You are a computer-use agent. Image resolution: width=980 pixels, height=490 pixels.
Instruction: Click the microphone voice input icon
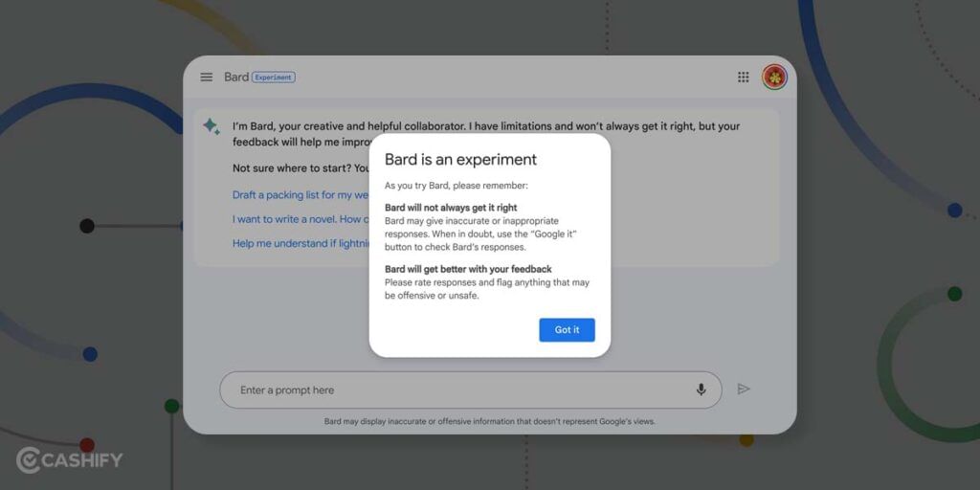(702, 390)
